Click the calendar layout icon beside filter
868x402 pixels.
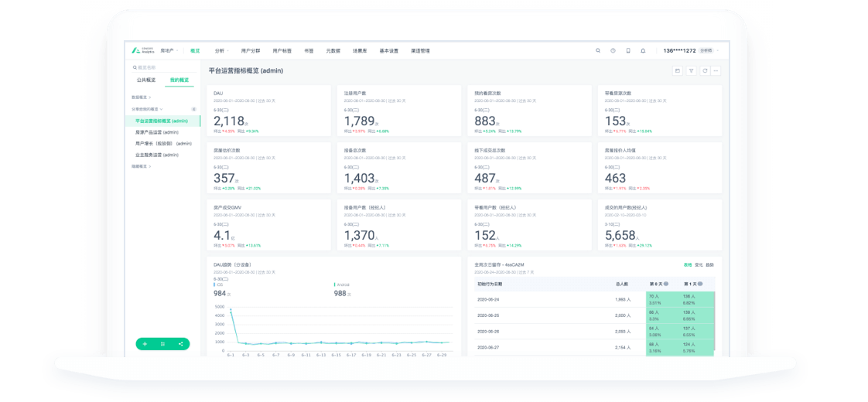(678, 70)
